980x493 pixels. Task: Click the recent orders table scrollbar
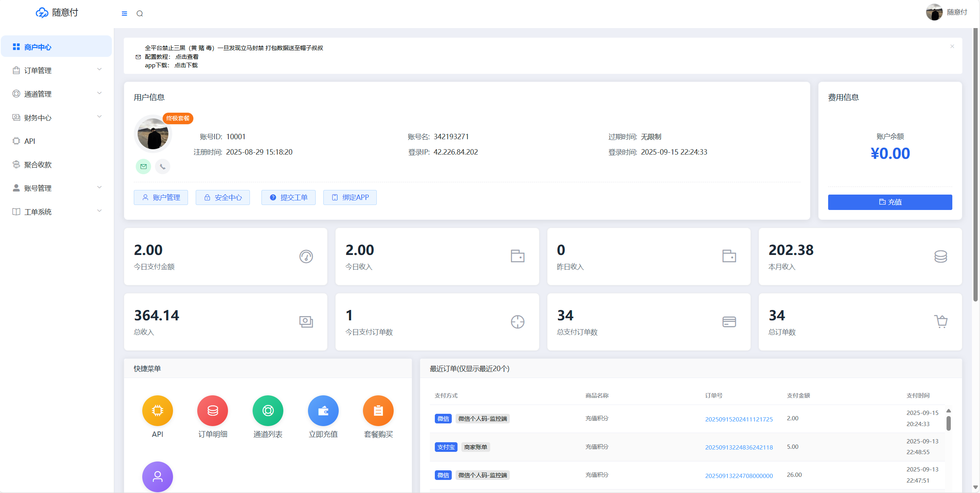948,423
